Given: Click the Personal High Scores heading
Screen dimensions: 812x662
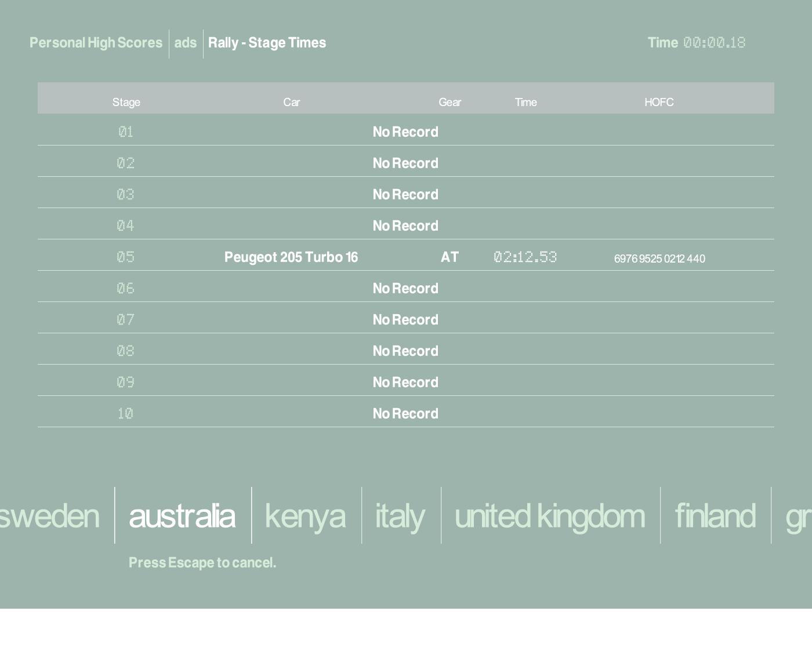Looking at the screenshot, I should pyautogui.click(x=96, y=43).
